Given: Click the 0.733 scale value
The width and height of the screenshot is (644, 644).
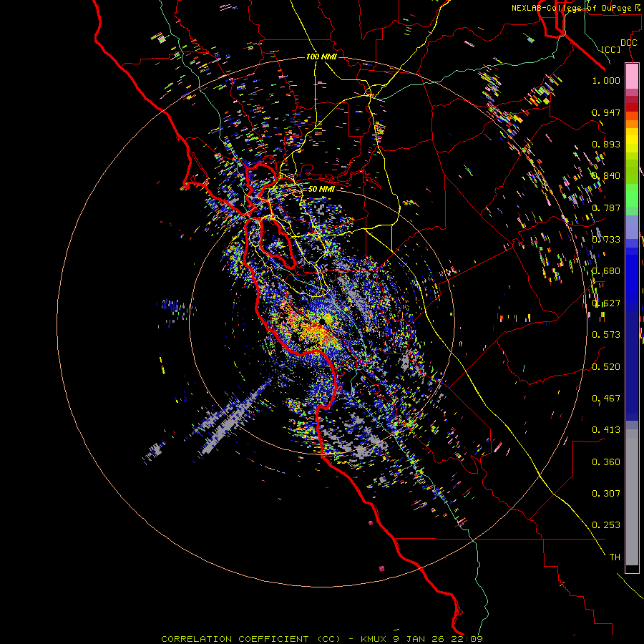Looking at the screenshot, I should click(x=606, y=240).
